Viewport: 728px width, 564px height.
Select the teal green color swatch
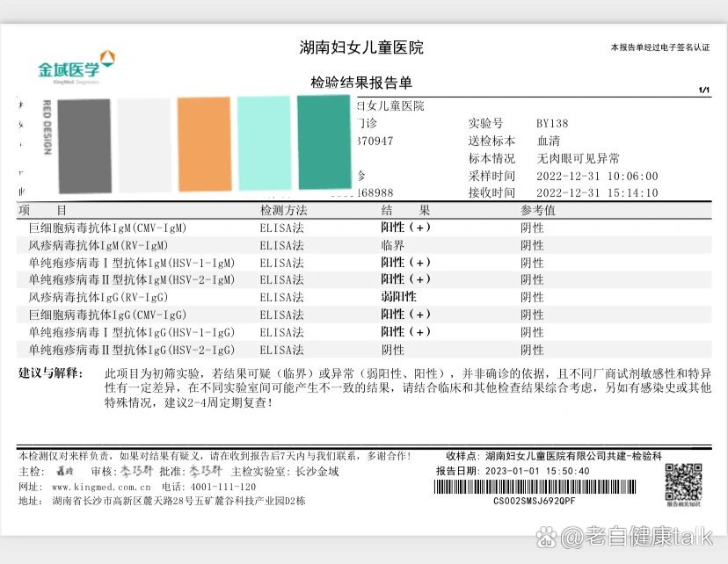324,142
